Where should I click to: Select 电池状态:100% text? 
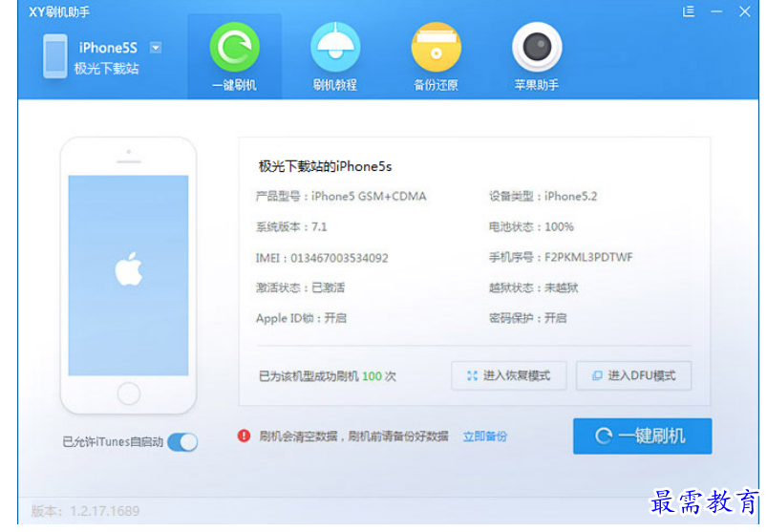tap(531, 227)
